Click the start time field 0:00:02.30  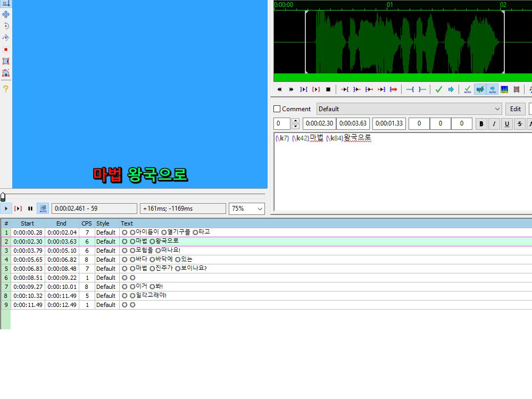pyautogui.click(x=319, y=123)
